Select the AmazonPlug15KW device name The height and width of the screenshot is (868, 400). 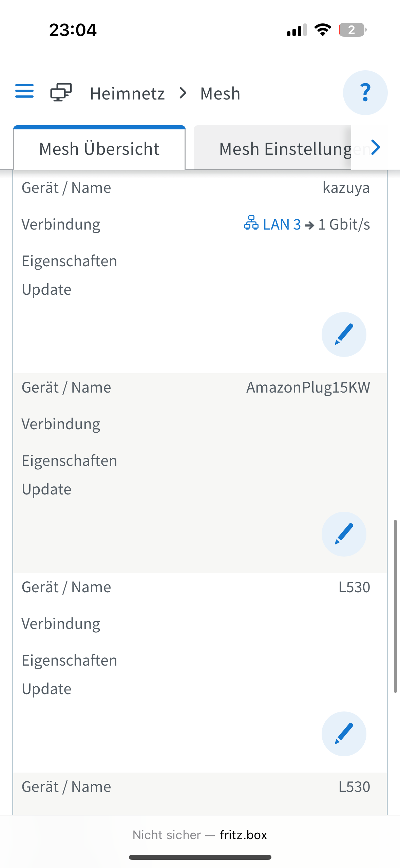(308, 387)
